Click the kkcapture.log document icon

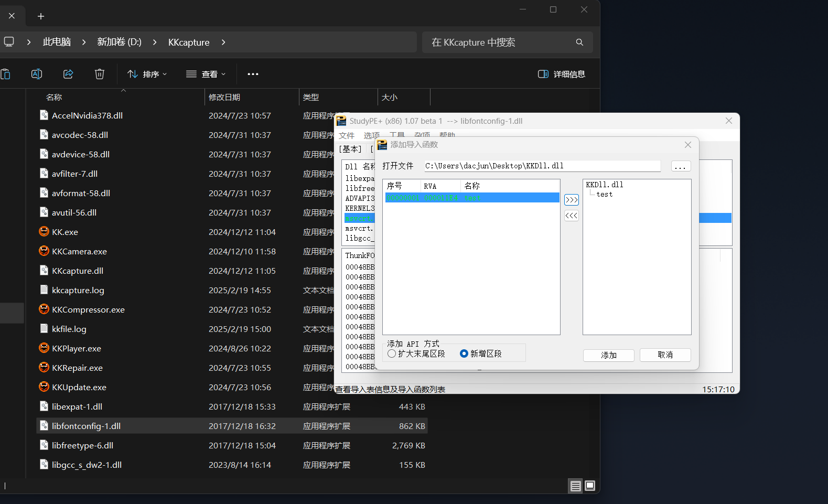pyautogui.click(x=44, y=290)
